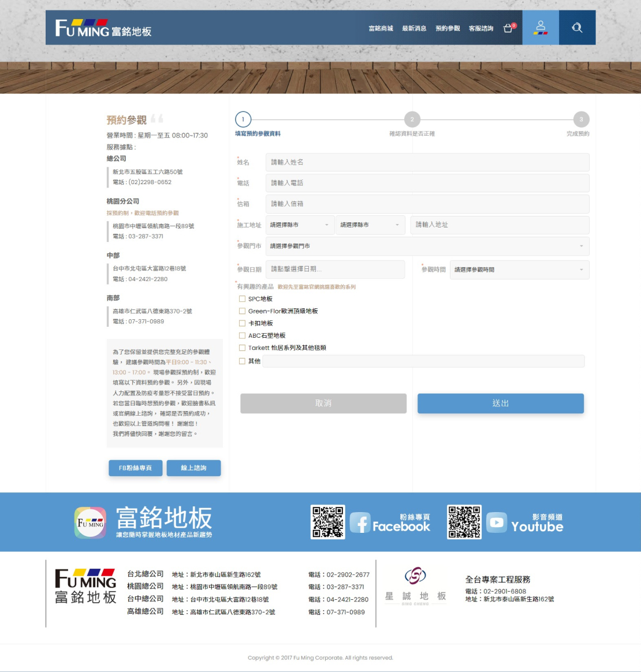Click the Youtube play icon in banner

pos(497,522)
